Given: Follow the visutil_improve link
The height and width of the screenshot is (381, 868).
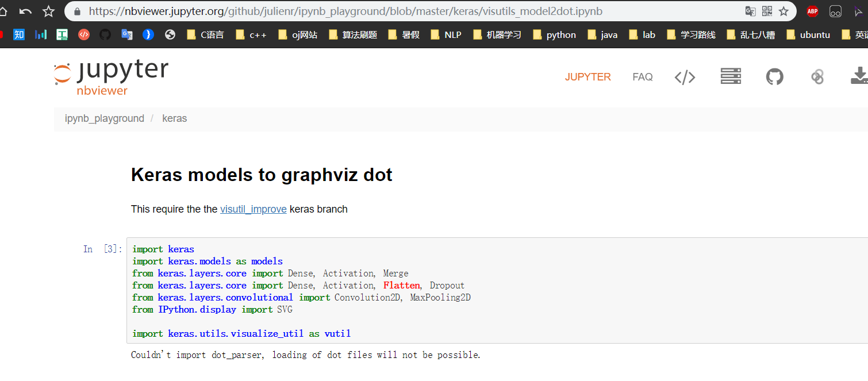Looking at the screenshot, I should (253, 209).
